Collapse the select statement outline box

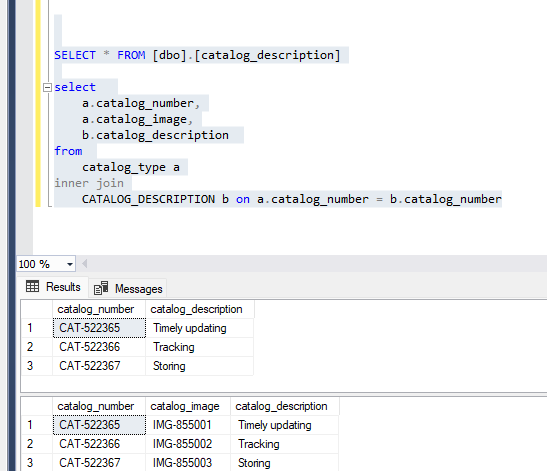pos(47,87)
